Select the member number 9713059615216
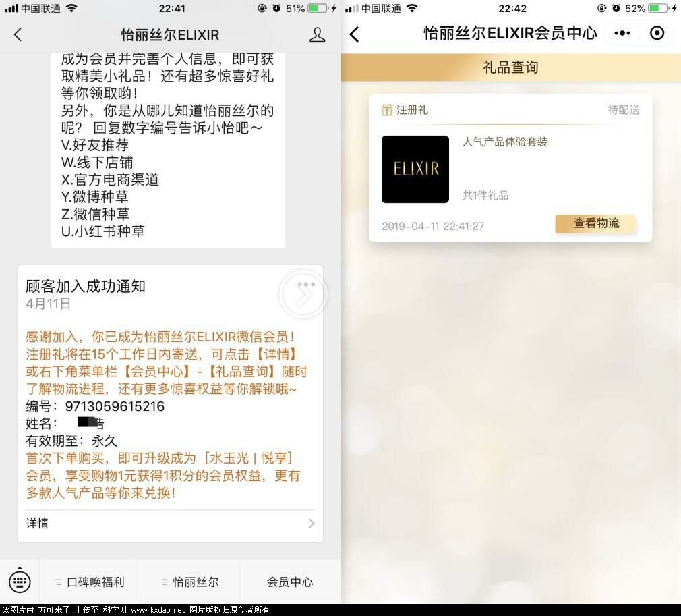This screenshot has height=616, width=681. click(115, 406)
